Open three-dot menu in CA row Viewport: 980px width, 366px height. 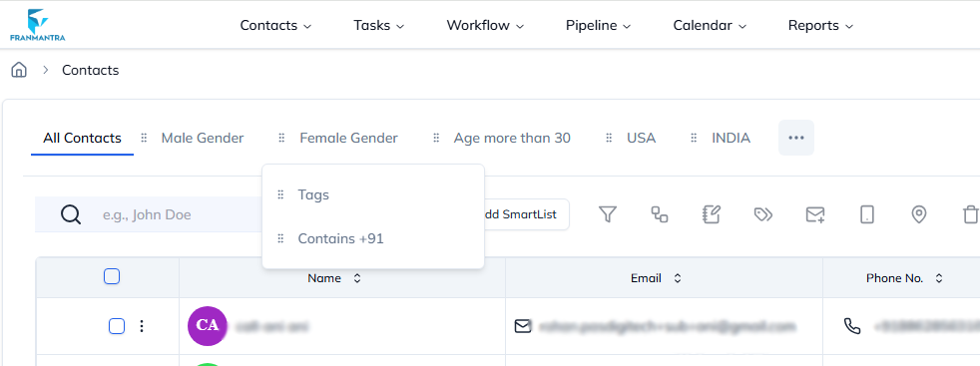(142, 326)
